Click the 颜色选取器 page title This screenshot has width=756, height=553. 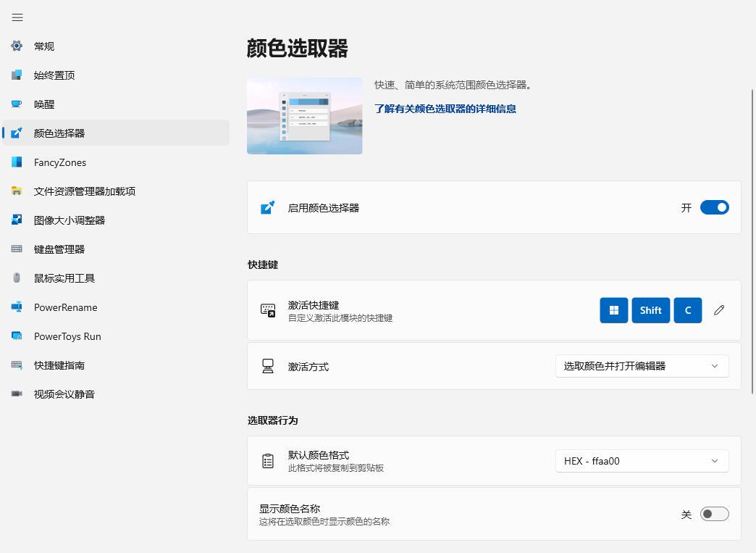pos(297,49)
